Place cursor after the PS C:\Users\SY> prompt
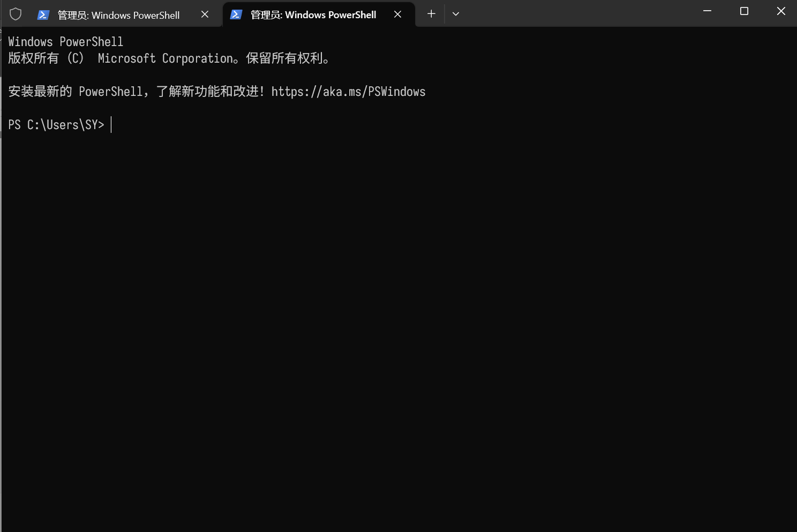The image size is (797, 532). click(111, 125)
